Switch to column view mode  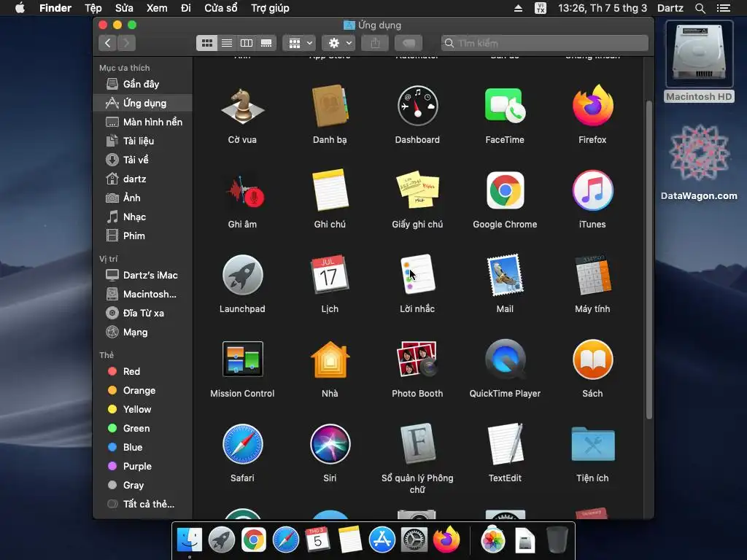(x=247, y=43)
